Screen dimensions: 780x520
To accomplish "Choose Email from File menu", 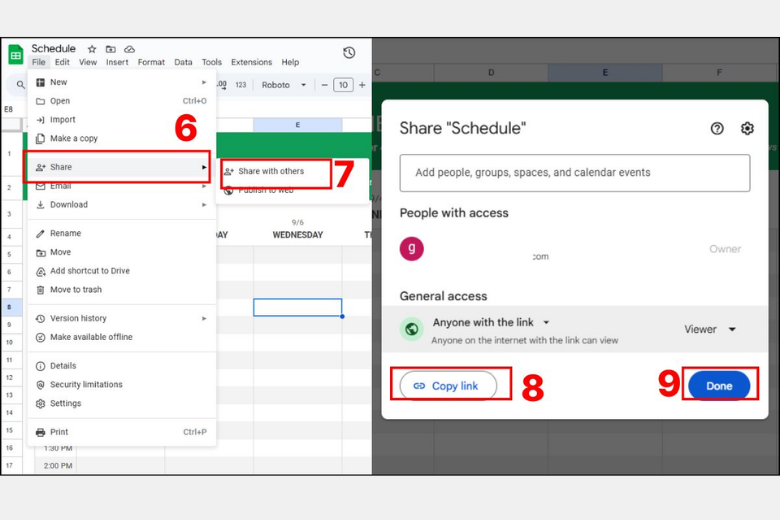I will click(x=121, y=186).
